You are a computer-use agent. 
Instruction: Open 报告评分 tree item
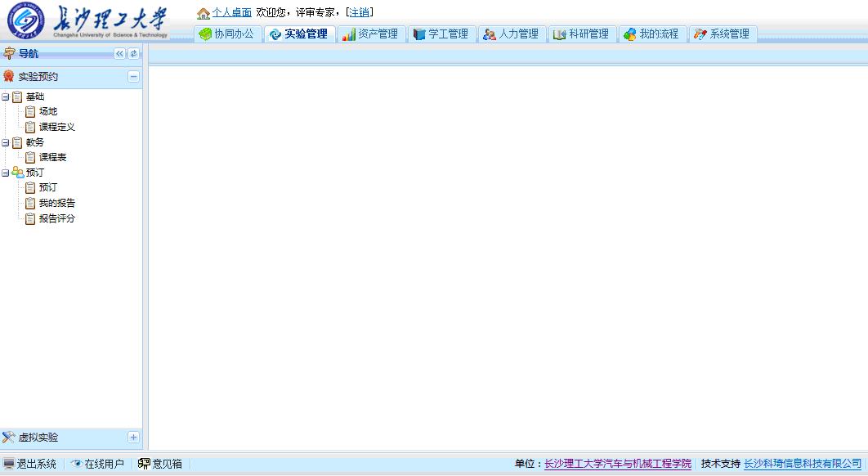56,218
